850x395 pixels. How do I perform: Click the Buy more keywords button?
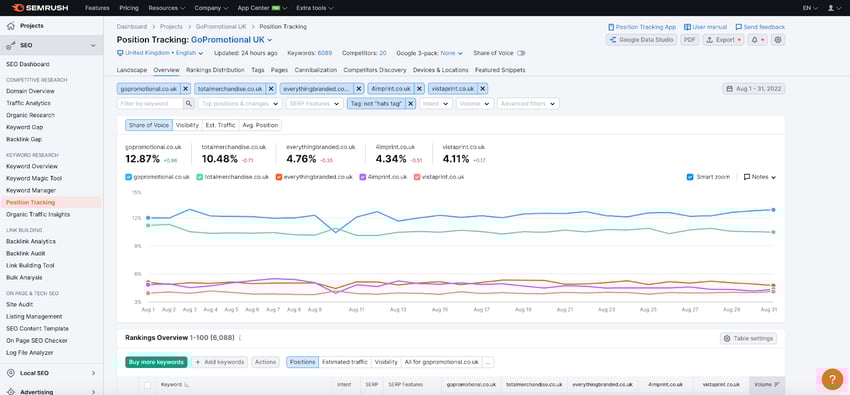pos(156,362)
